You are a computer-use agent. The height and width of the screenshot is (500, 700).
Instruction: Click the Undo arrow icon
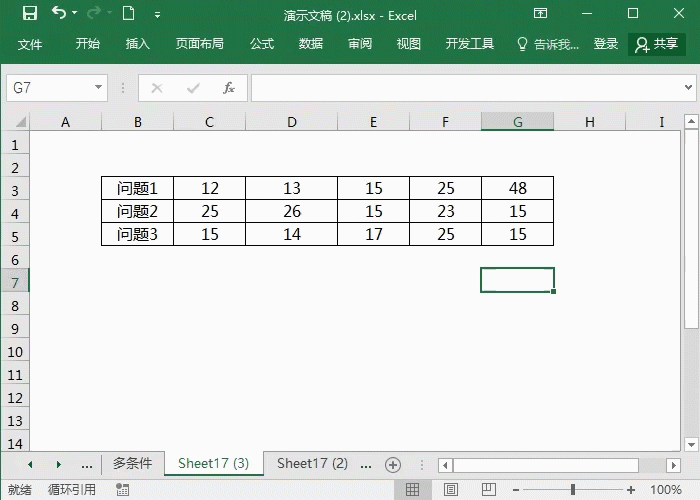point(59,14)
